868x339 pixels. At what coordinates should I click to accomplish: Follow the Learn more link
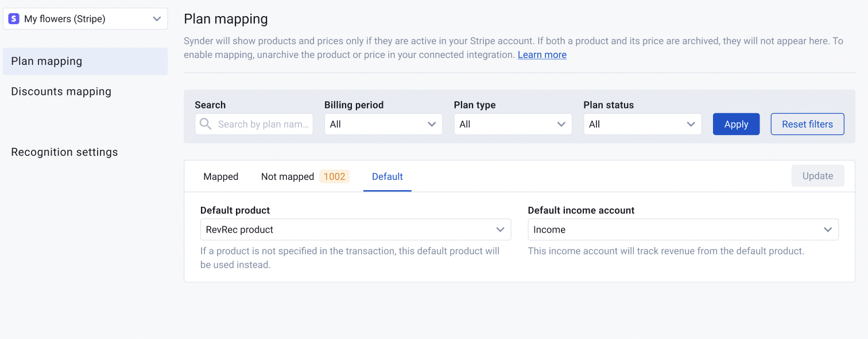[x=542, y=55]
